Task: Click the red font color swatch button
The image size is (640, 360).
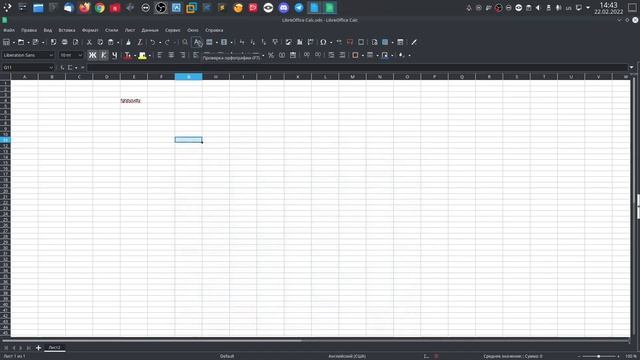Action: [x=128, y=55]
